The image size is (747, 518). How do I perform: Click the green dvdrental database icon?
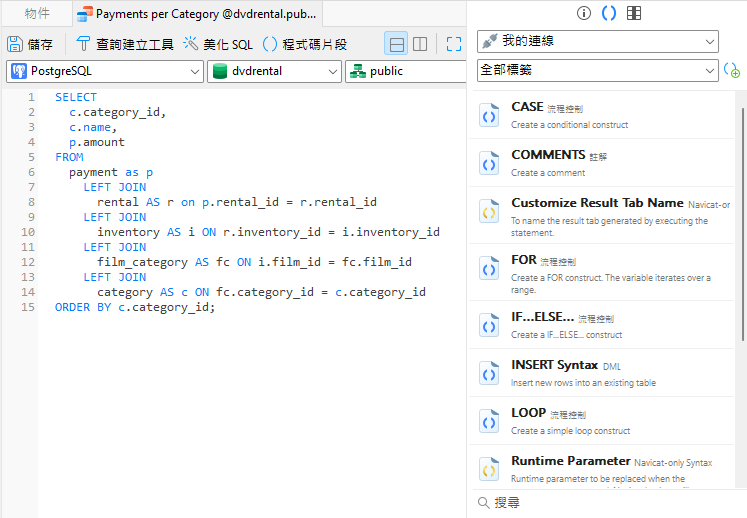[x=220, y=71]
